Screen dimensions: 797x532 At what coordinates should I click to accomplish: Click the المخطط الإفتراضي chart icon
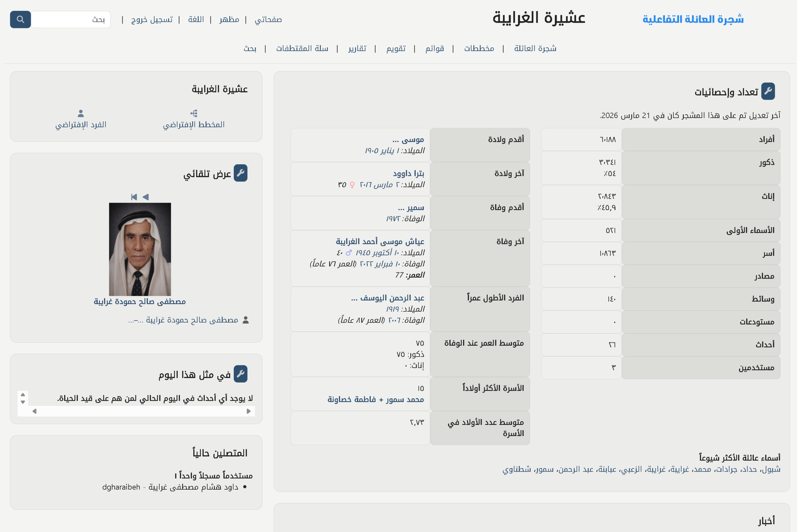point(194,114)
